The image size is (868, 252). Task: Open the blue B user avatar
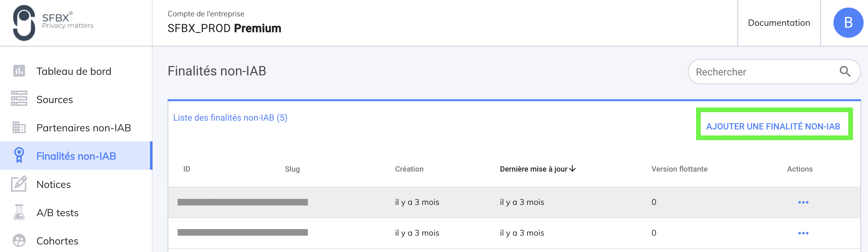point(848,23)
